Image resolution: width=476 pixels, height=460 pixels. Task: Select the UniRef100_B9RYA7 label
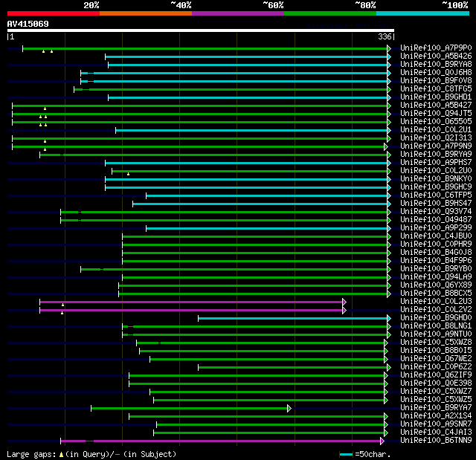tap(436, 408)
